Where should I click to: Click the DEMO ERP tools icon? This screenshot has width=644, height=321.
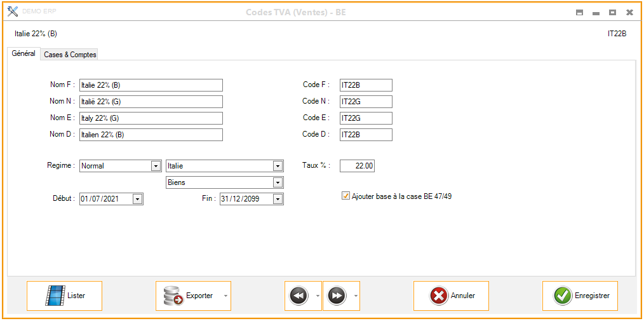pos(12,11)
